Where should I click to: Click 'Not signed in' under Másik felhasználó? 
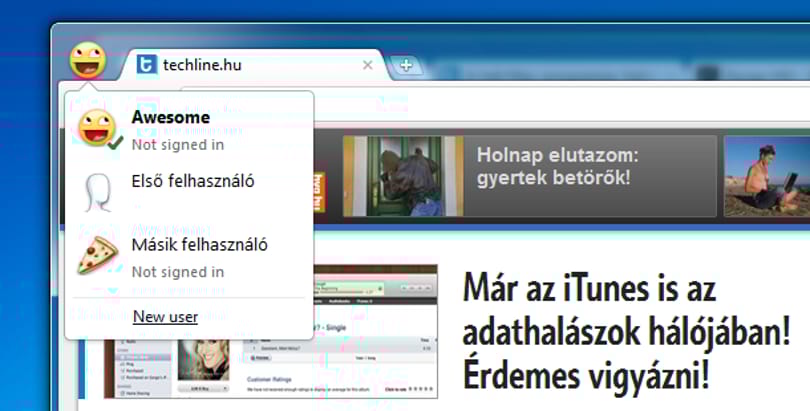[x=178, y=272]
